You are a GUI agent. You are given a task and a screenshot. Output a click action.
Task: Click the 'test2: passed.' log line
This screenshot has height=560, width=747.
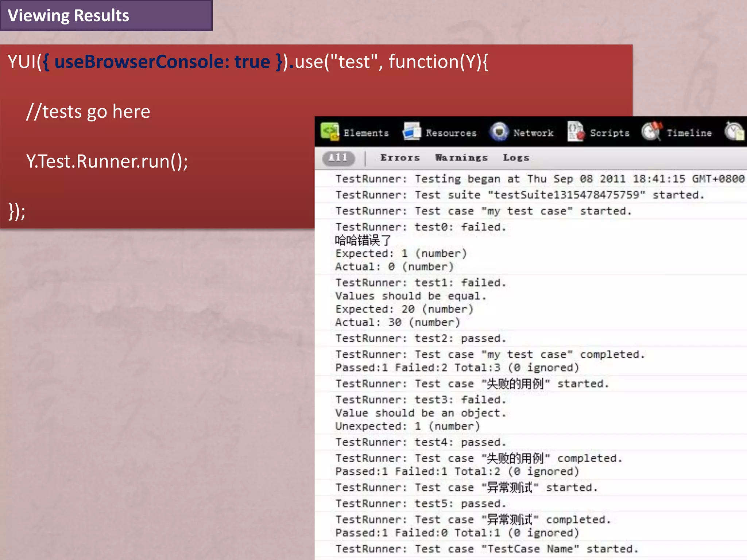421,339
